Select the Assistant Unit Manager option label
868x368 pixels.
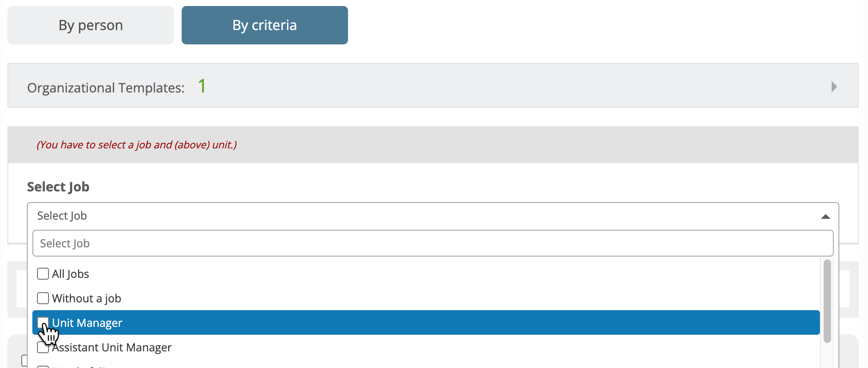point(112,347)
